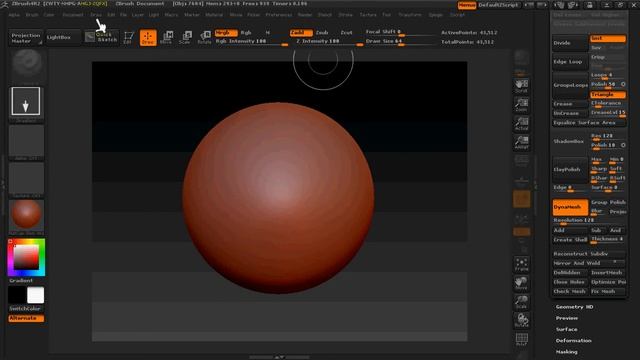The image size is (640, 360).
Task: Click SwitchColor label
Action: tap(26, 309)
